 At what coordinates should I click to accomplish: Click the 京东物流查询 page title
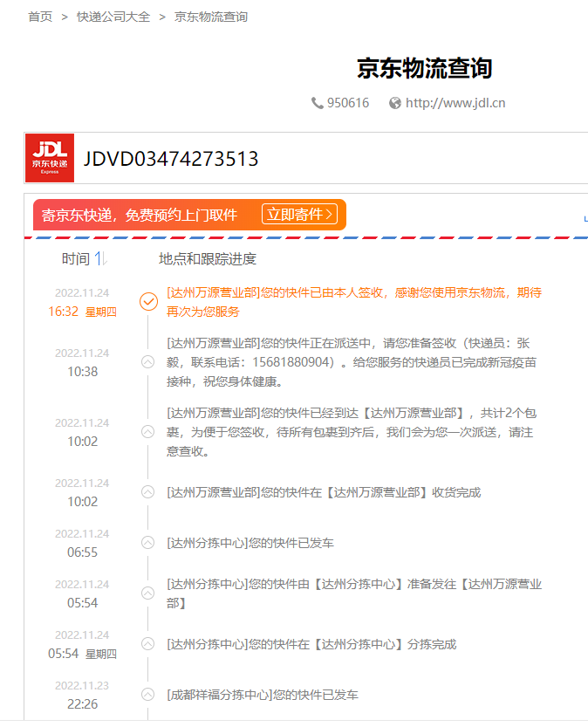424,69
